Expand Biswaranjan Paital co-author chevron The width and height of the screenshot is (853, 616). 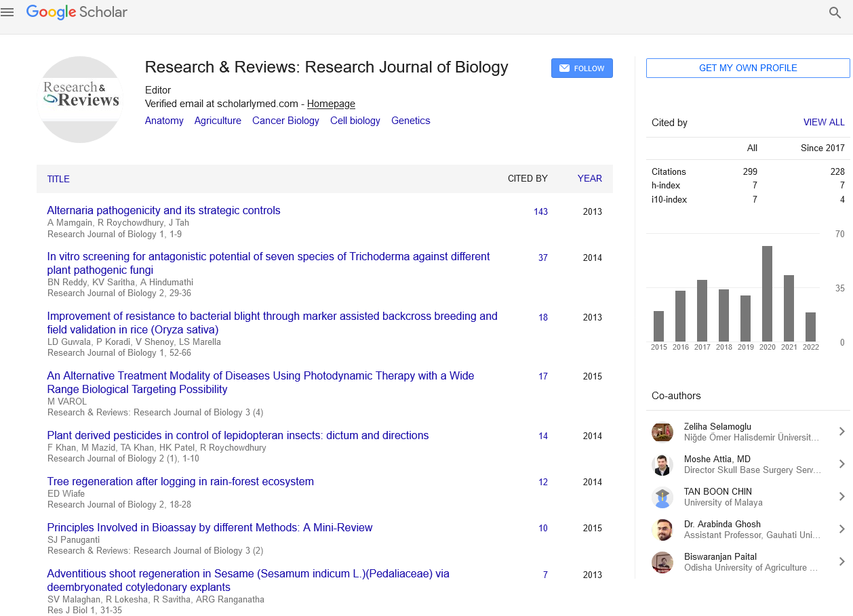coord(841,562)
